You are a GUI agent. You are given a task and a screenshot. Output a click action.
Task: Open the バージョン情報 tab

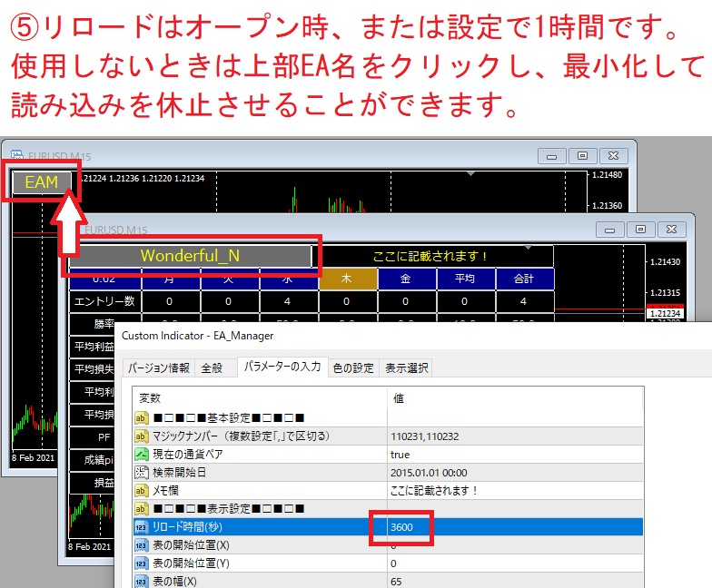tap(158, 367)
